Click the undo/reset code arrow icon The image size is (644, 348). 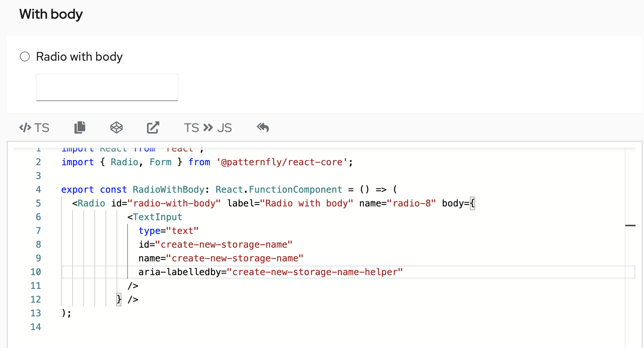(x=263, y=127)
